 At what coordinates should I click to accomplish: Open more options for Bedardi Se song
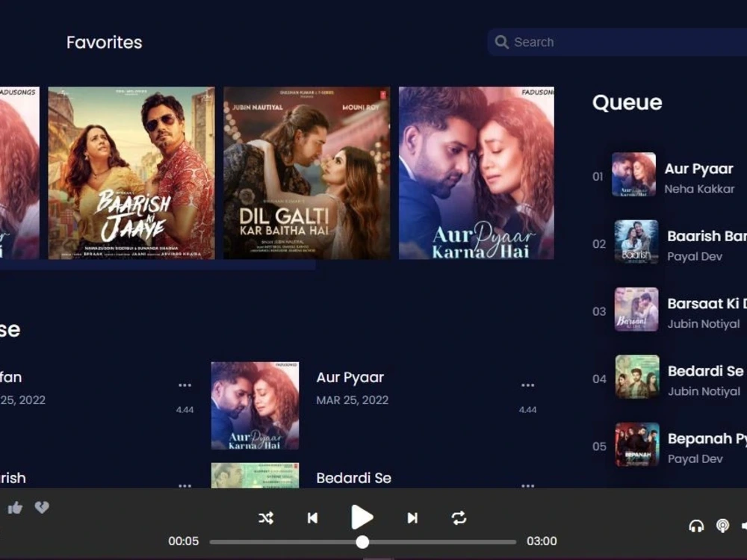click(x=528, y=485)
